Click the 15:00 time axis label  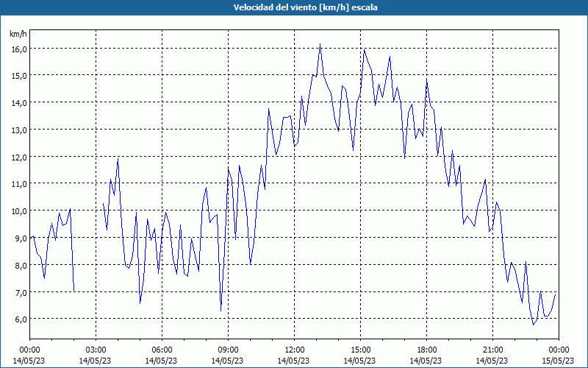pos(360,350)
